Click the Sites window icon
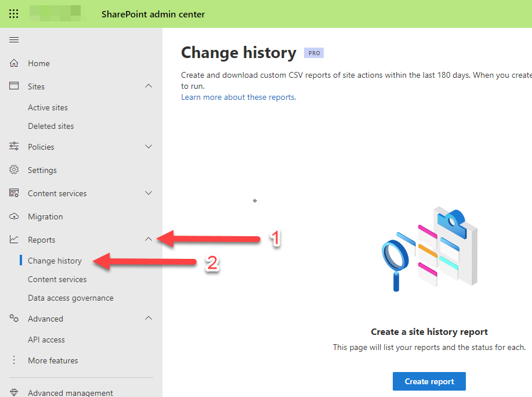This screenshot has width=532, height=397. click(x=14, y=85)
